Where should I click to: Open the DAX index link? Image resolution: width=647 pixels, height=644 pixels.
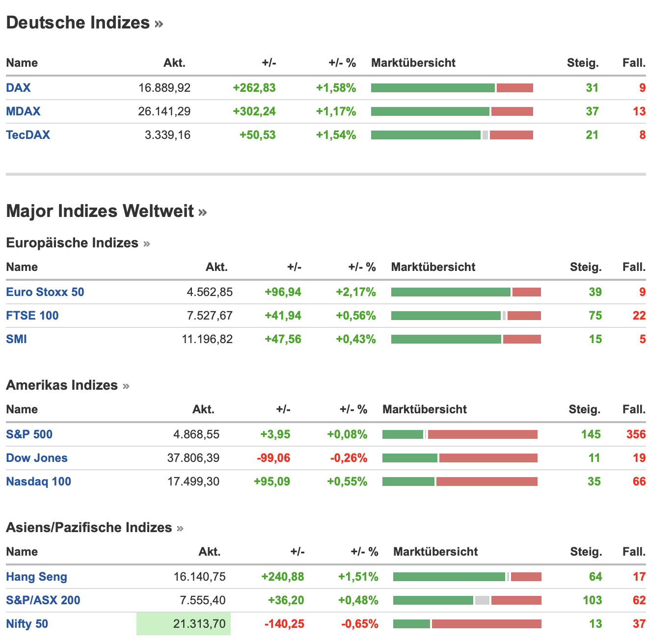(18, 88)
